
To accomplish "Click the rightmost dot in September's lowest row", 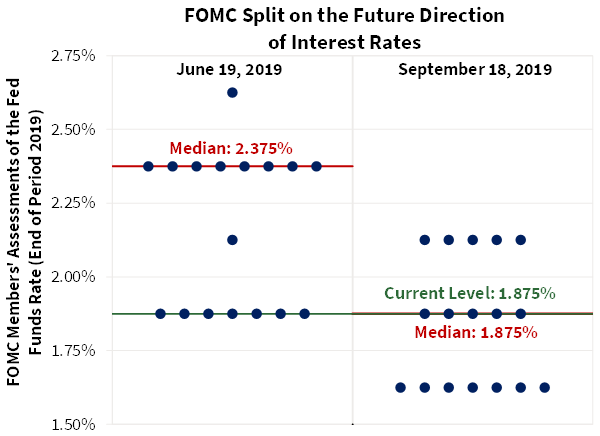I will point(544,387).
